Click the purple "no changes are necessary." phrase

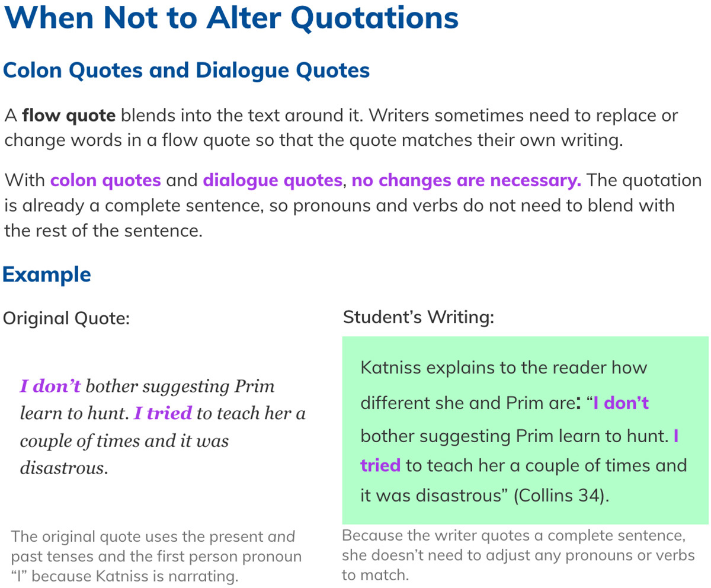(x=466, y=180)
